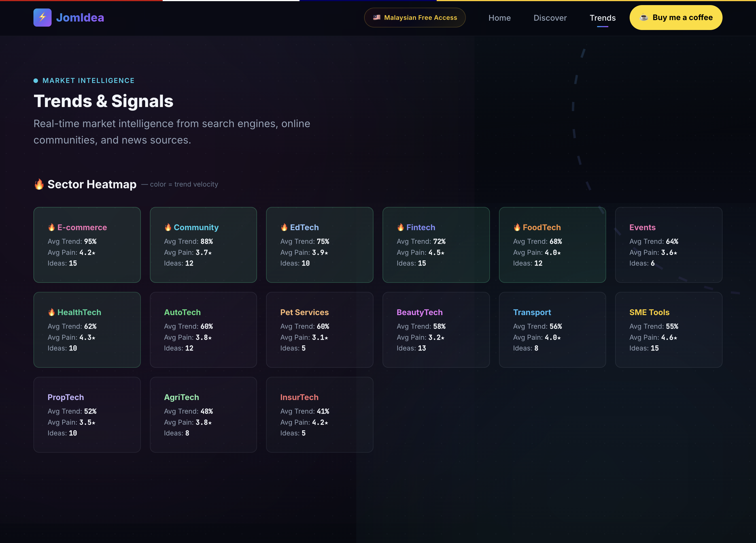Click the coffee cup icon in button
The image size is (756, 543).
(644, 17)
